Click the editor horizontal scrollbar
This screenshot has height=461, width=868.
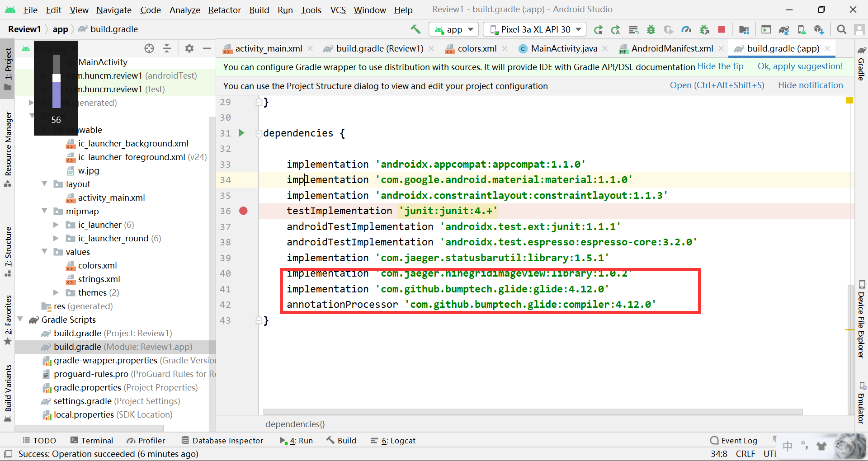click(533, 412)
